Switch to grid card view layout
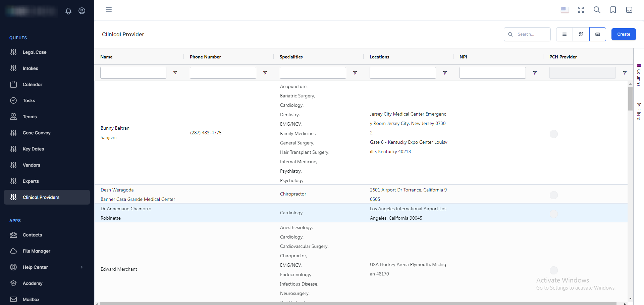Screen dimensions: 644x305 (581, 34)
